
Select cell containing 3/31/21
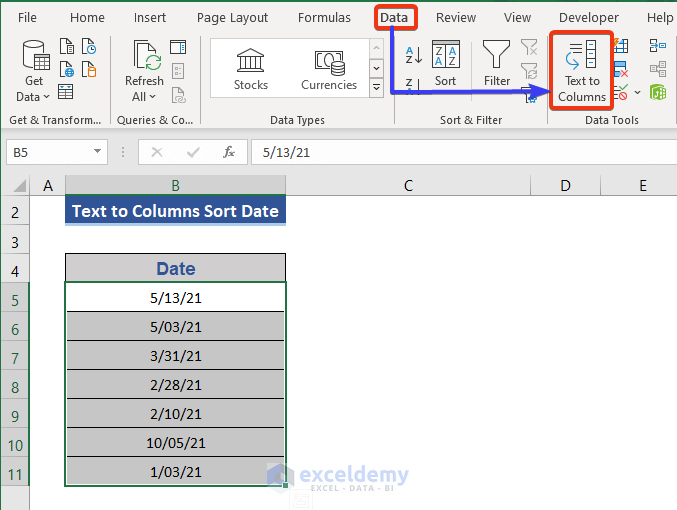coord(175,356)
